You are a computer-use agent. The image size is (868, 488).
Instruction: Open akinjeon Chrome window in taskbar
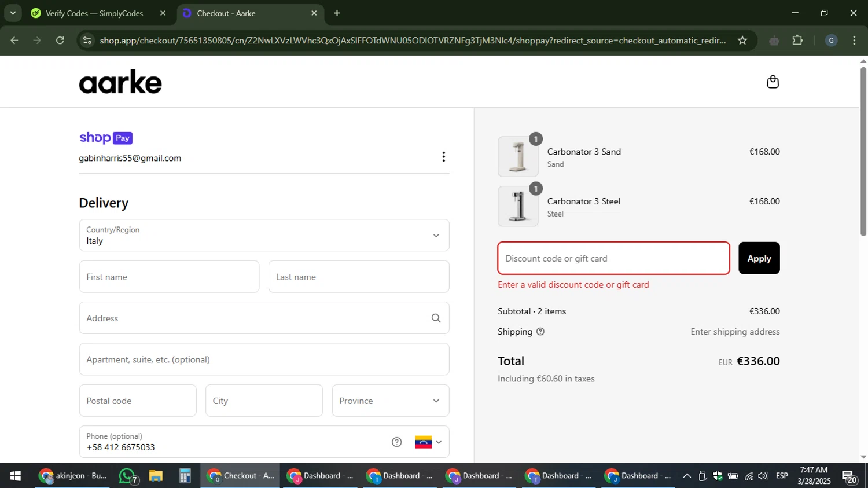pyautogui.click(x=73, y=476)
